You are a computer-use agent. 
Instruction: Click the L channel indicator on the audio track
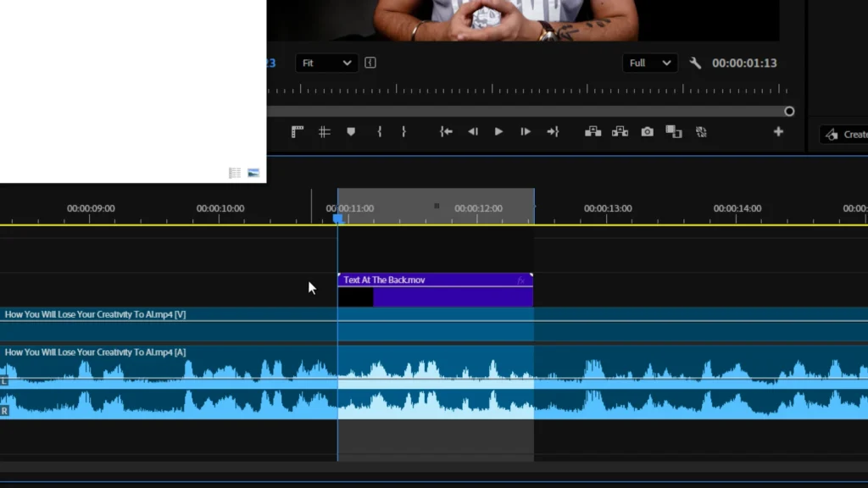[4, 380]
